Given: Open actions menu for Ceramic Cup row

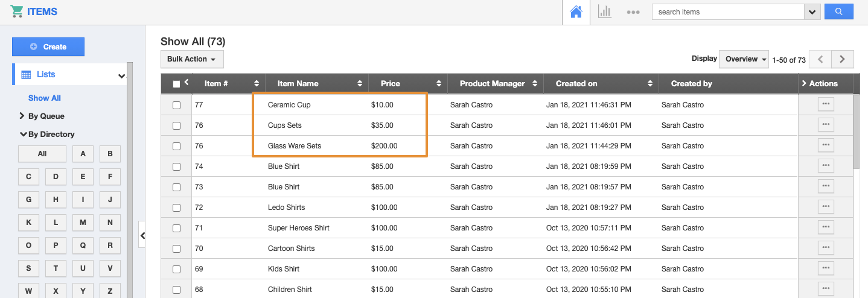Looking at the screenshot, I should tap(826, 104).
